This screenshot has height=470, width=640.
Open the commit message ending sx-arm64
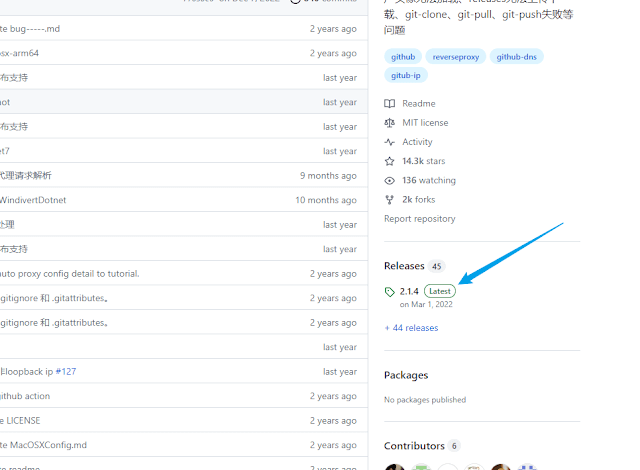(19, 53)
